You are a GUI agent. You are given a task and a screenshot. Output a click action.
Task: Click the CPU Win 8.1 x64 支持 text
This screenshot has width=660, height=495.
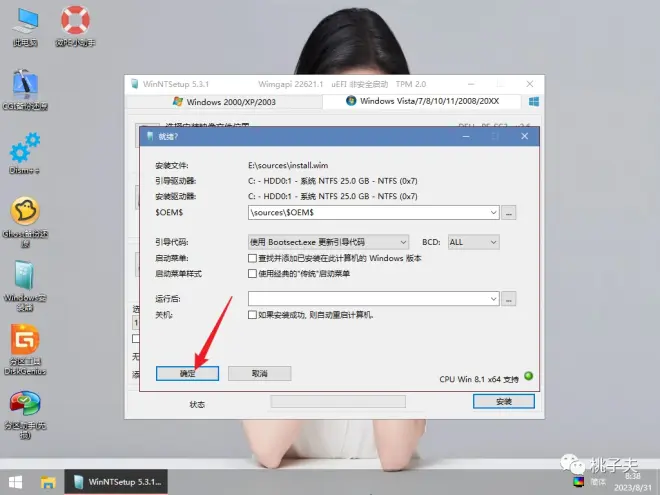(479, 379)
